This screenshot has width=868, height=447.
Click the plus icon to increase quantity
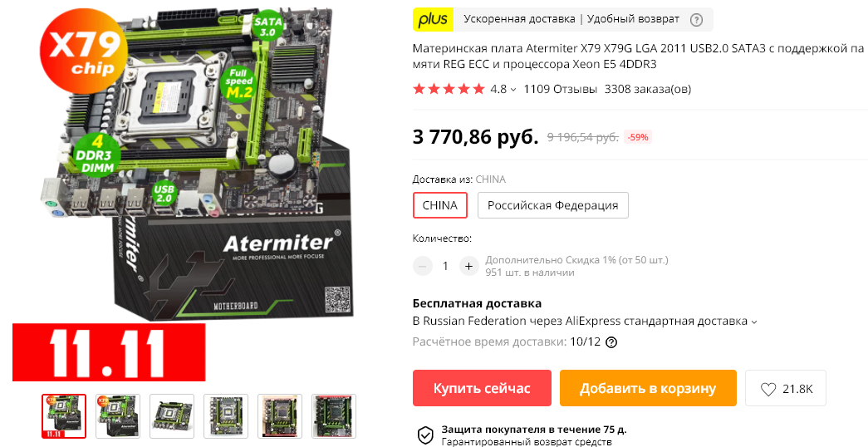point(468,267)
